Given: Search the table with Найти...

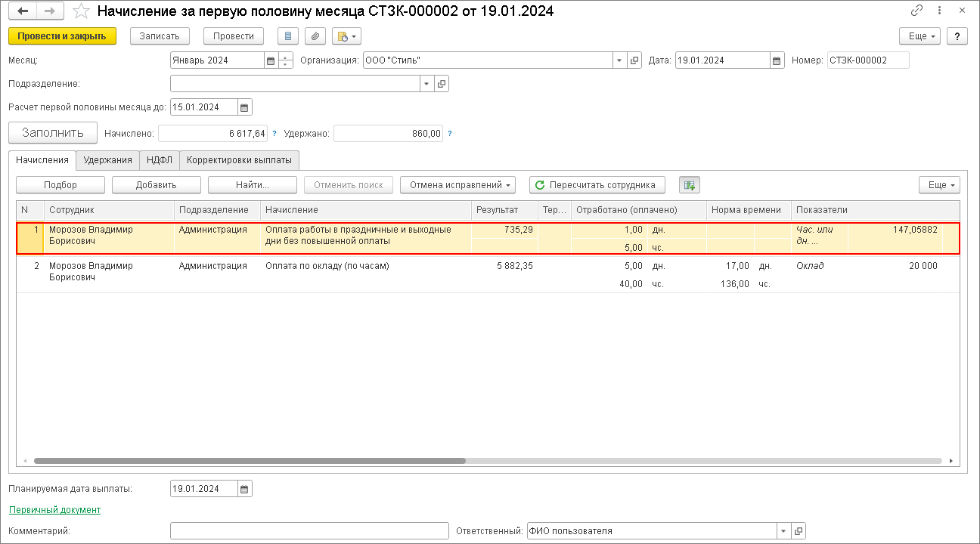Looking at the screenshot, I should pos(253,185).
